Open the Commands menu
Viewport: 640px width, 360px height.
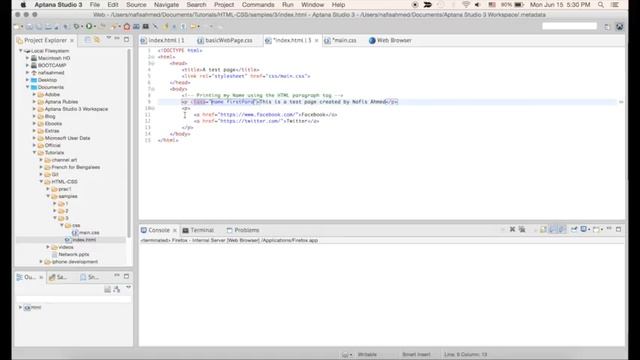click(x=258, y=5)
